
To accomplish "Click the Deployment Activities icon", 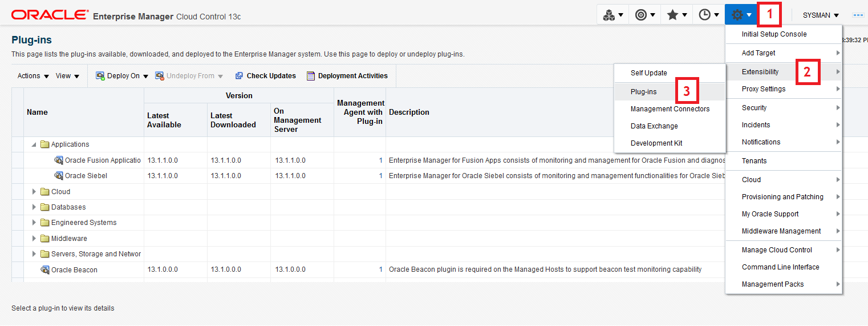I will [x=311, y=75].
